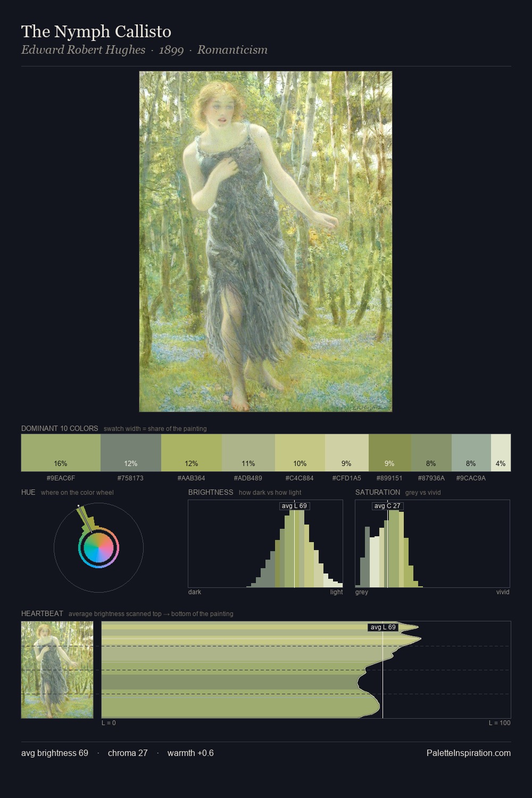Click the HUE section heading

click(28, 492)
